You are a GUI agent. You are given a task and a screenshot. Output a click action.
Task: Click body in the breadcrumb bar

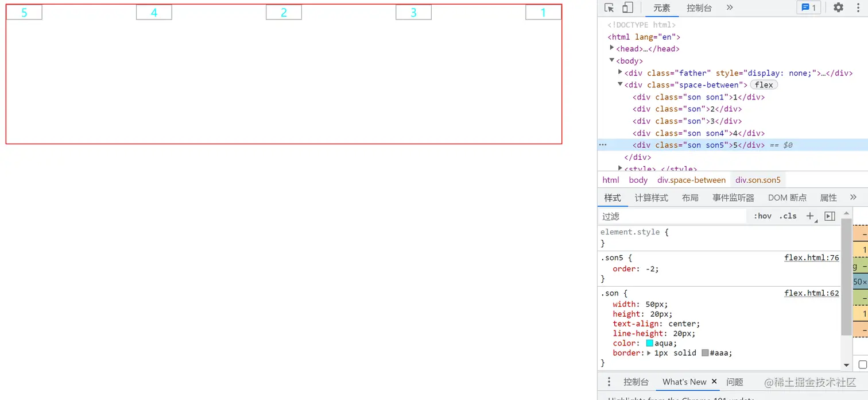pos(638,180)
